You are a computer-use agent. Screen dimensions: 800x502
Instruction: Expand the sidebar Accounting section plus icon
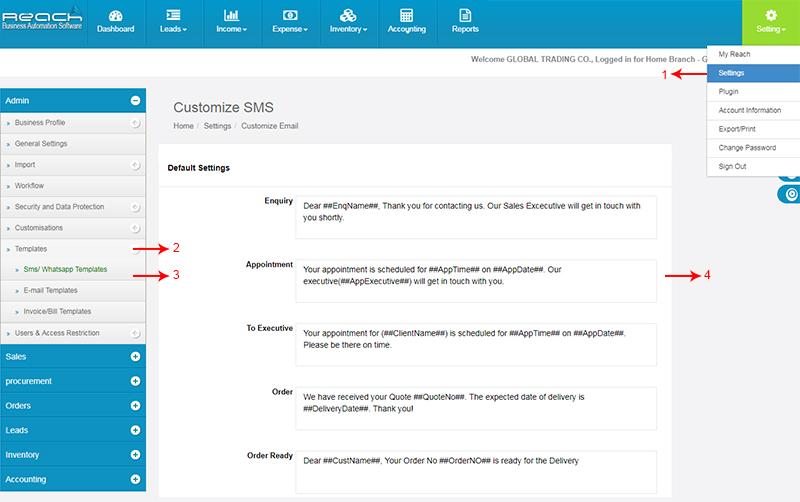click(135, 479)
